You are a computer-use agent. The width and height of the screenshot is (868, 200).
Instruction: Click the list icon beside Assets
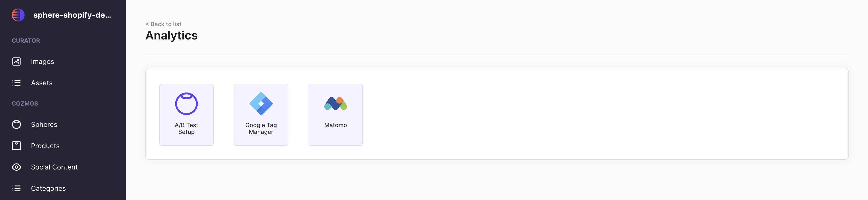16,83
